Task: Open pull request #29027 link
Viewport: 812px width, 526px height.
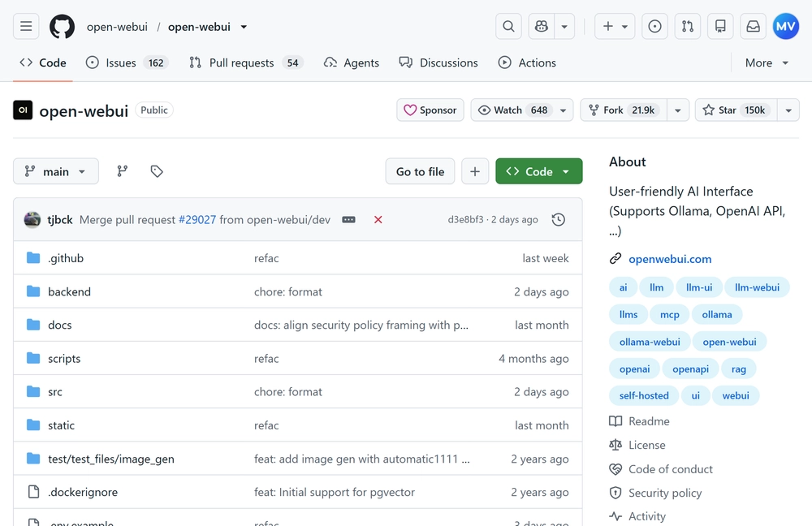Action: [197, 220]
